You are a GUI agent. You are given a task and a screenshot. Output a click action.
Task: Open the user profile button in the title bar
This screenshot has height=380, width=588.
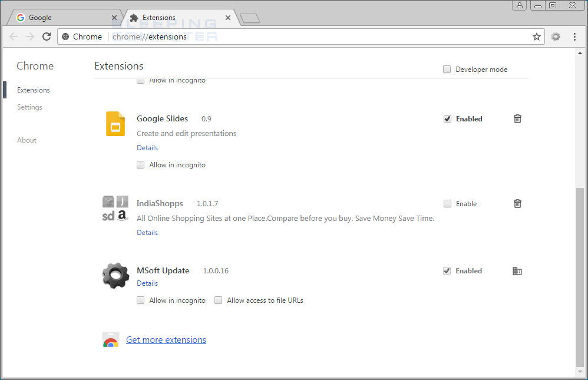pos(520,5)
